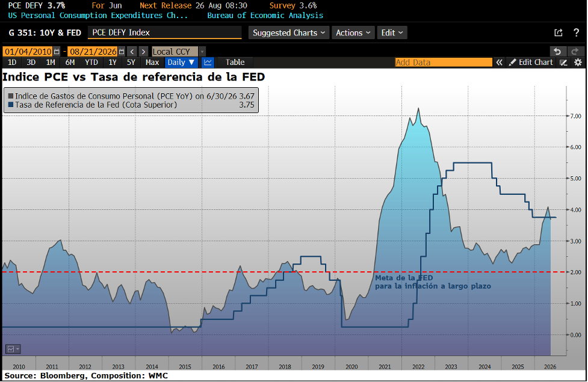Click the 2015 x-axis year label

click(185, 366)
